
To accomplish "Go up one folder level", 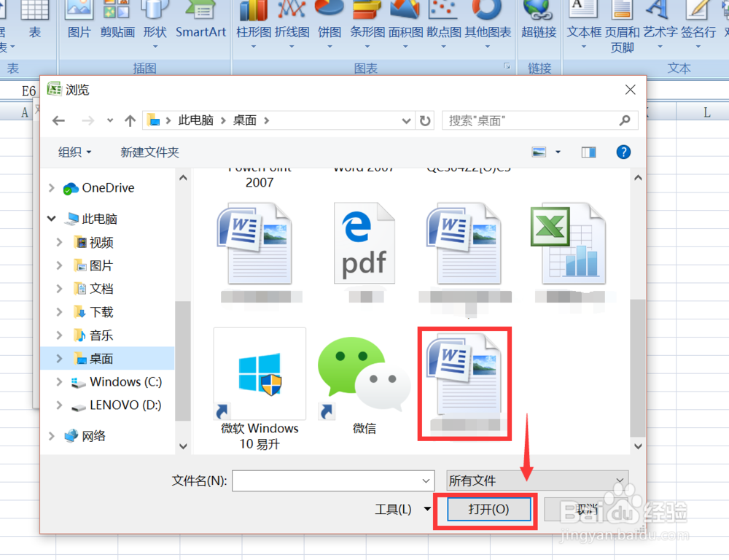I will [130, 121].
